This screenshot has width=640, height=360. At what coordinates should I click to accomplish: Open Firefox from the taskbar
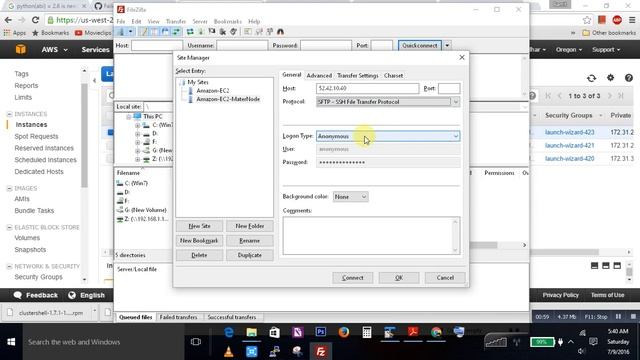tap(344, 332)
